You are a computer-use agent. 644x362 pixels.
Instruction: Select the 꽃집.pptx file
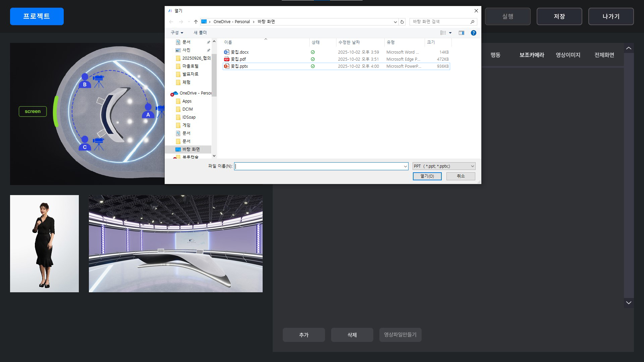tap(239, 66)
